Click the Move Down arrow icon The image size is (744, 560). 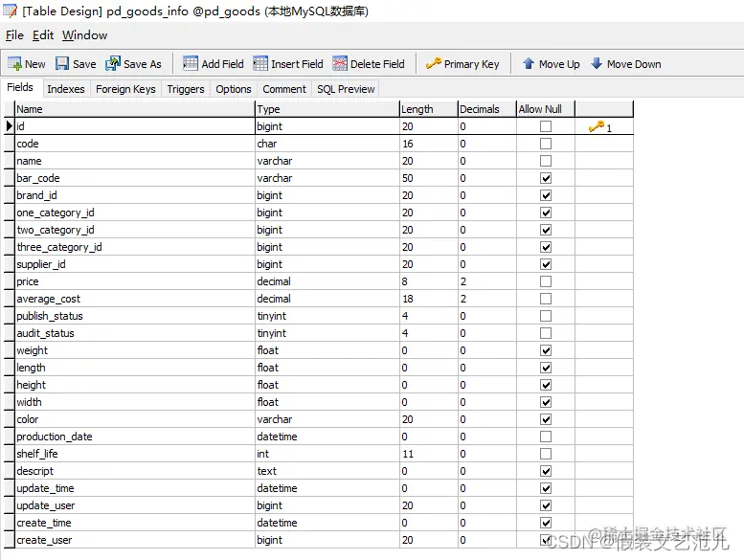597,63
